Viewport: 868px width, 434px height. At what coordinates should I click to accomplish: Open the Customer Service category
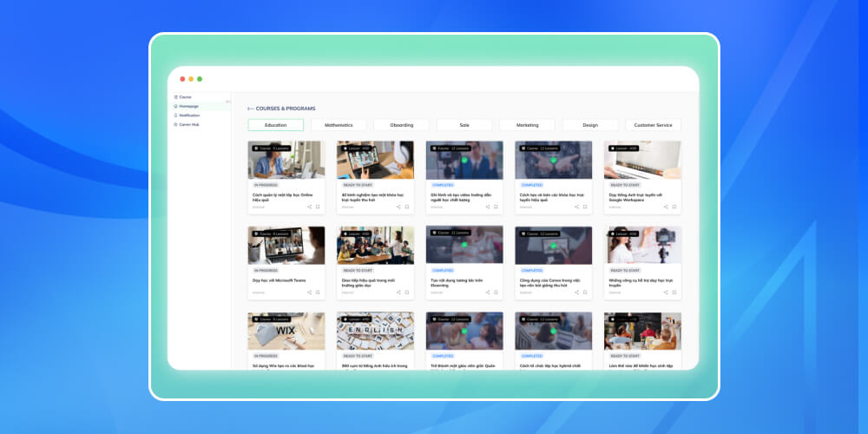click(x=653, y=125)
